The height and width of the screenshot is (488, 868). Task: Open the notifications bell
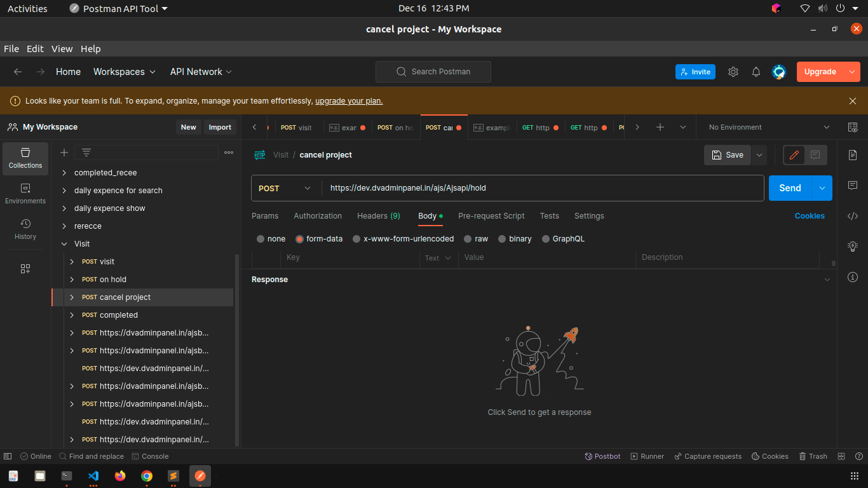click(756, 72)
